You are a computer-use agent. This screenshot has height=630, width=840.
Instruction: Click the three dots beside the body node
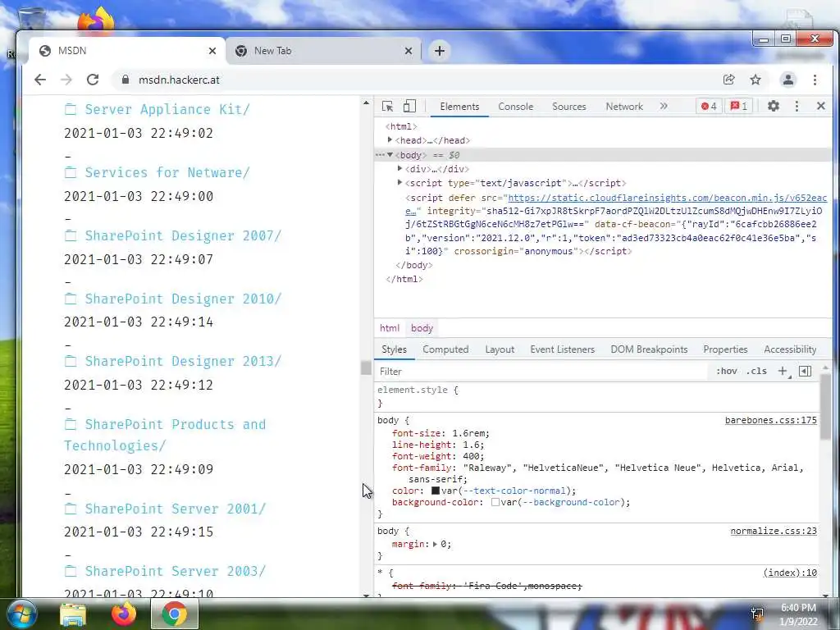click(x=380, y=155)
